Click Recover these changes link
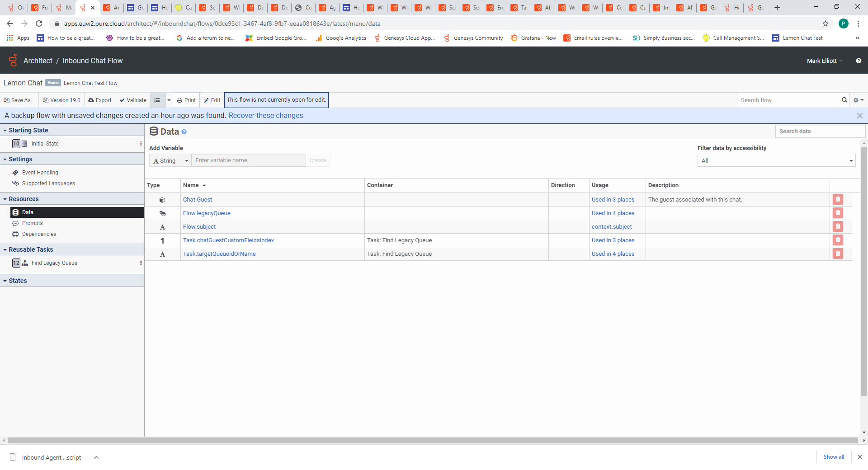This screenshot has height=470, width=868. [265, 116]
